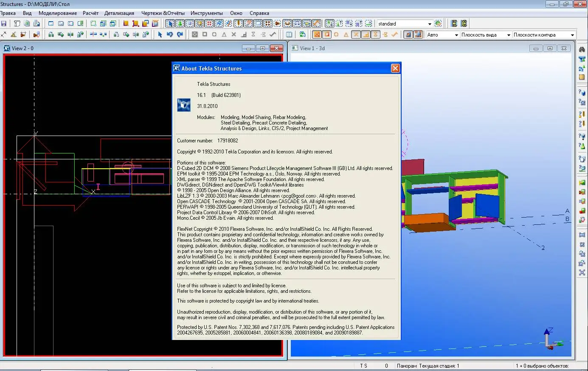This screenshot has width=588, height=371.
Task: Click the green refresh/redraw icon
Action: pos(302,34)
